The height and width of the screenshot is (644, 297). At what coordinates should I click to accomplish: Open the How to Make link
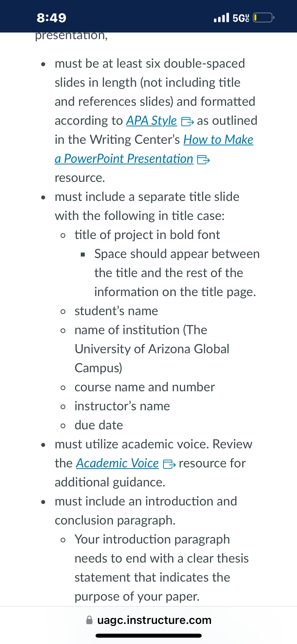click(218, 140)
